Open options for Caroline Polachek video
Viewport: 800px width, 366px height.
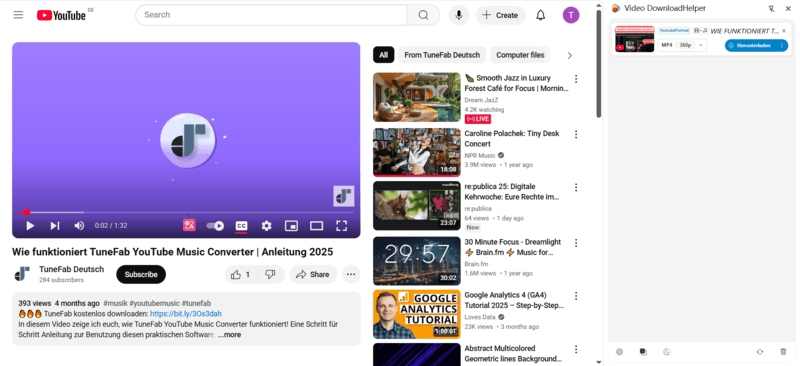576,134
